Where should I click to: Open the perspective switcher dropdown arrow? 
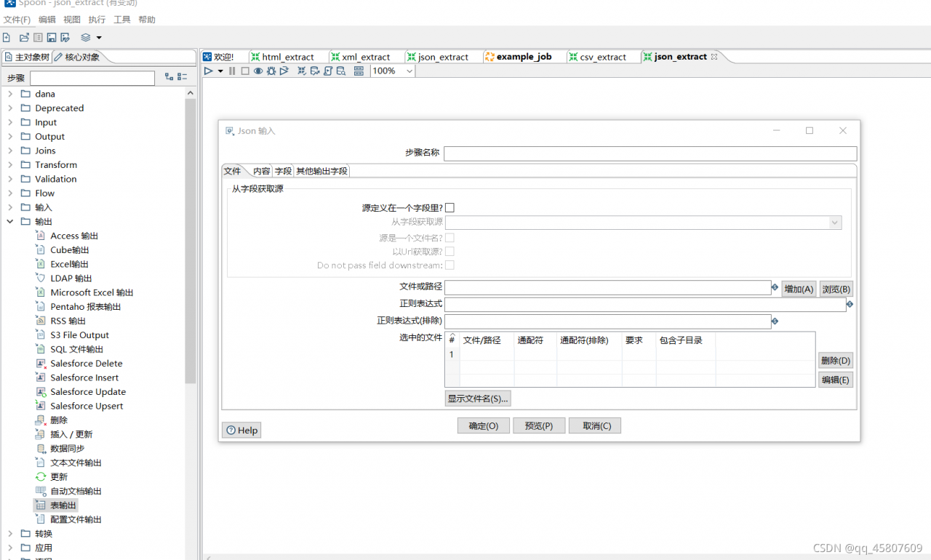pos(99,38)
